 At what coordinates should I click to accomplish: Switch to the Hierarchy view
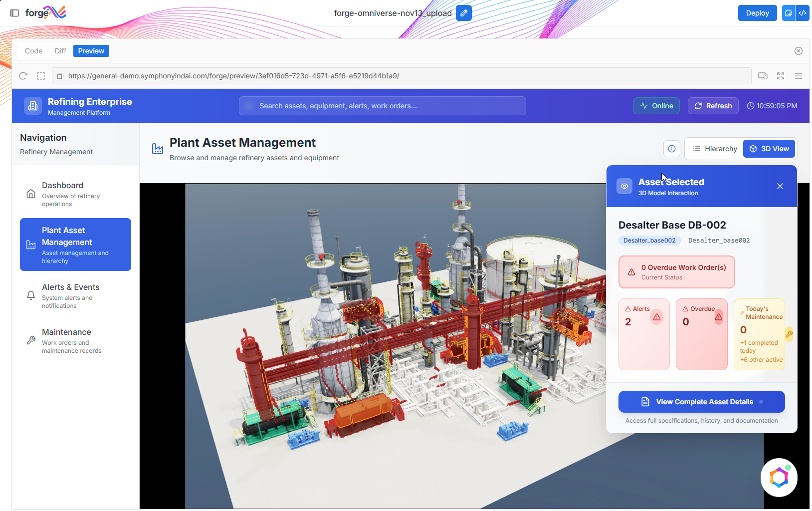pyautogui.click(x=715, y=149)
